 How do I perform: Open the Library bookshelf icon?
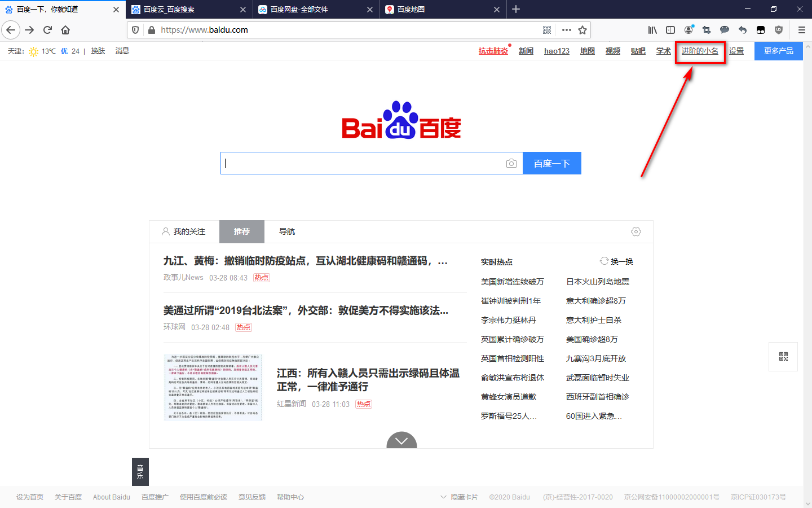click(652, 30)
